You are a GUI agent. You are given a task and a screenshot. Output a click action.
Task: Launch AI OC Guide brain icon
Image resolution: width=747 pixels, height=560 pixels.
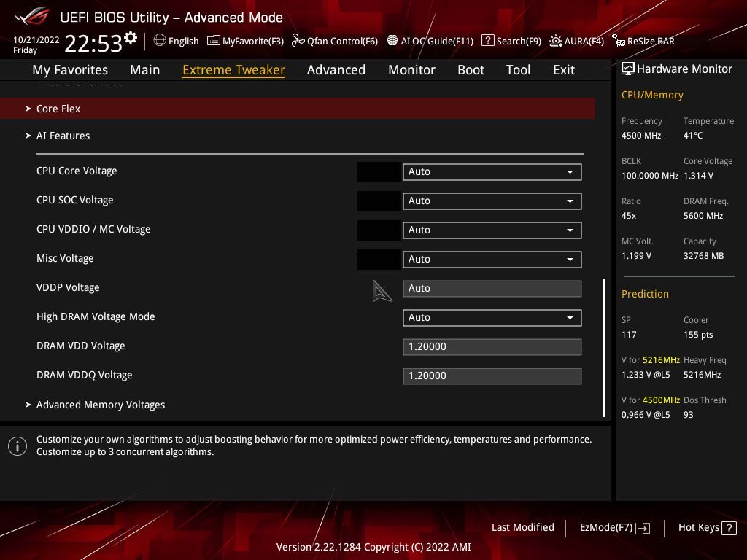(392, 41)
